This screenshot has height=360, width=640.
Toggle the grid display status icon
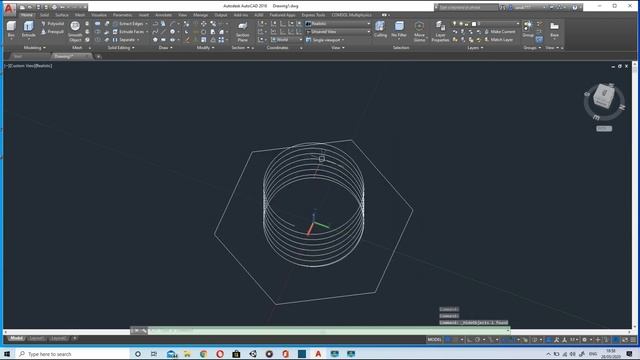(448, 340)
